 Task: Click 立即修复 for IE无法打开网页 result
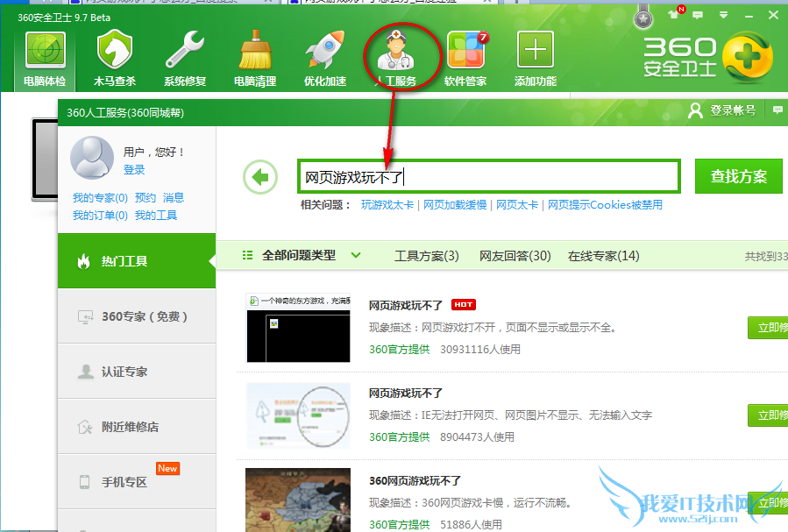coord(768,415)
